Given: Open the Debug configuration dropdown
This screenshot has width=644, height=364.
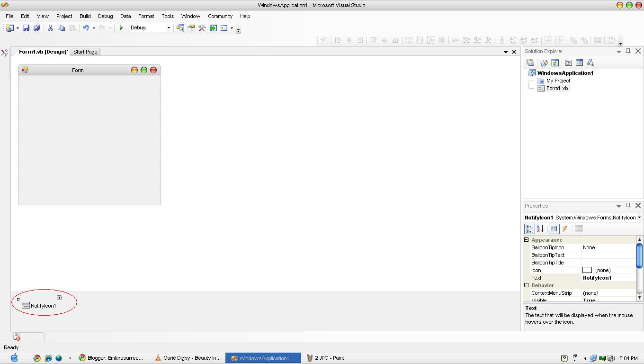Looking at the screenshot, I should [x=168, y=28].
